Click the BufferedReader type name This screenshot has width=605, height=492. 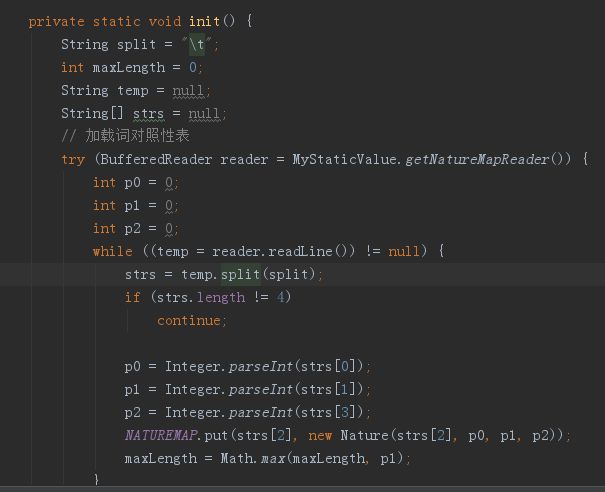(156, 159)
